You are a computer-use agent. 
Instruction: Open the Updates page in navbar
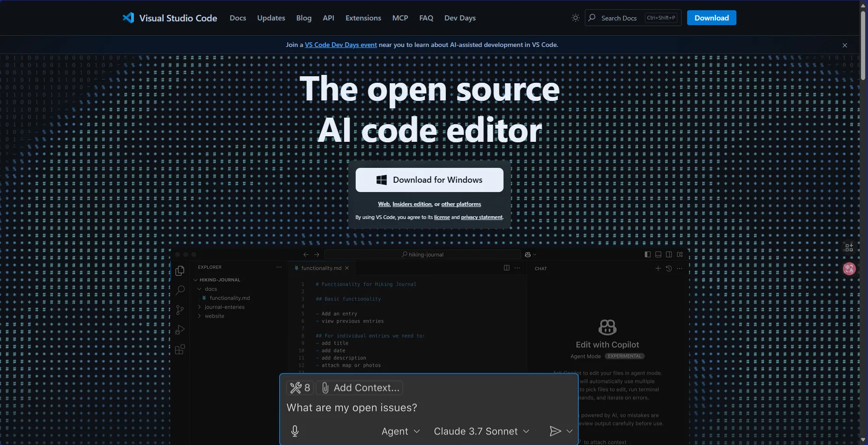click(271, 18)
